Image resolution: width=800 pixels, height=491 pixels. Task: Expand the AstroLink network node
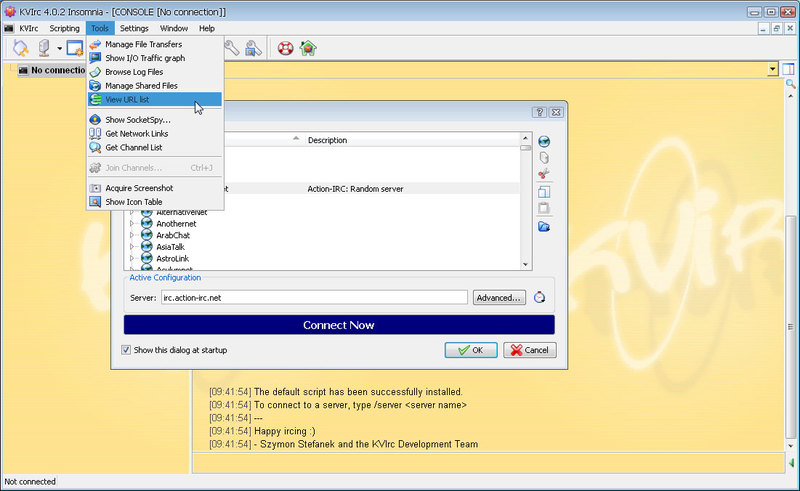coord(132,259)
